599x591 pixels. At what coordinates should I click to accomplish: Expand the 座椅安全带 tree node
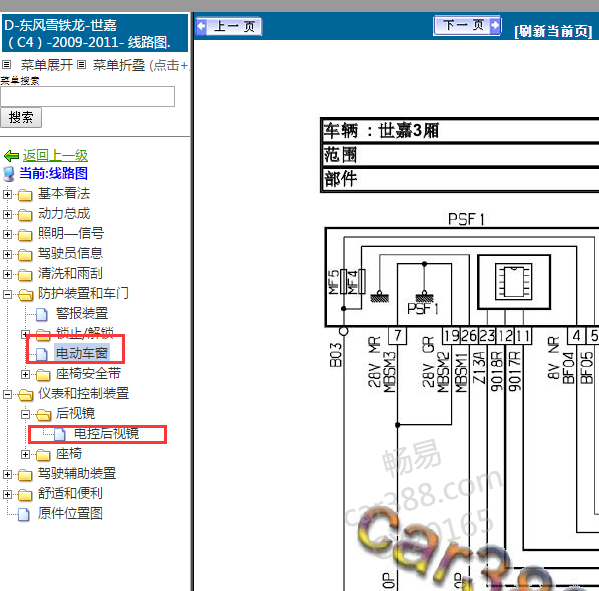[25, 374]
